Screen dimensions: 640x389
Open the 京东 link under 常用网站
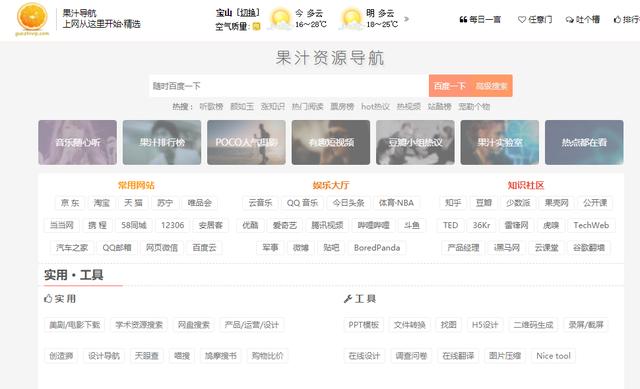[x=70, y=203]
